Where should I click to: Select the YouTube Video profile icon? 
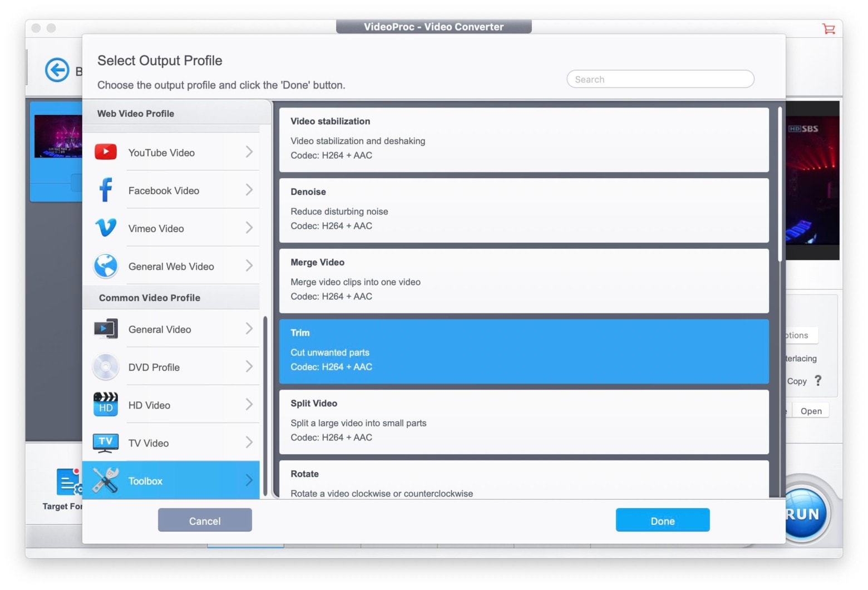[106, 152]
